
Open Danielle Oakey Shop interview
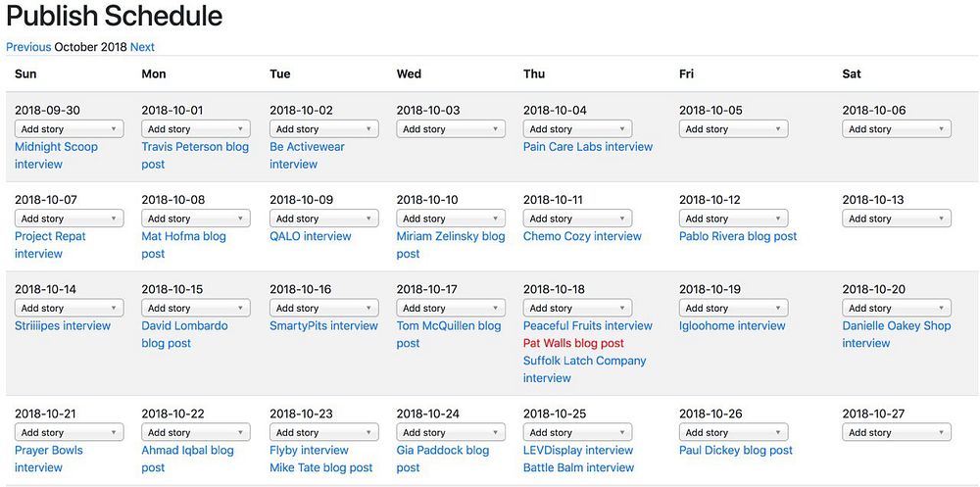coord(897,334)
